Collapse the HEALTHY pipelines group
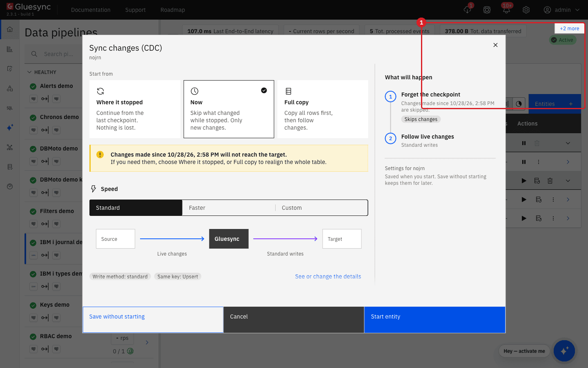Viewport: 588px width, 368px height. click(29, 72)
